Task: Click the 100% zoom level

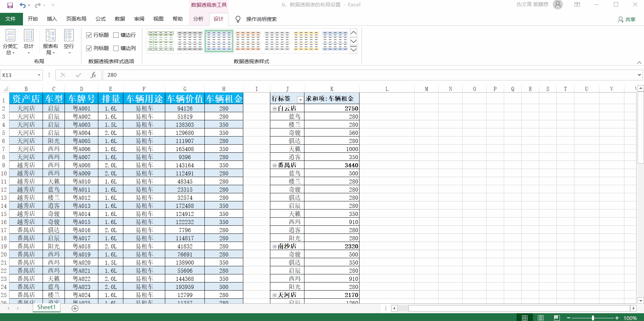Action: coord(630,318)
